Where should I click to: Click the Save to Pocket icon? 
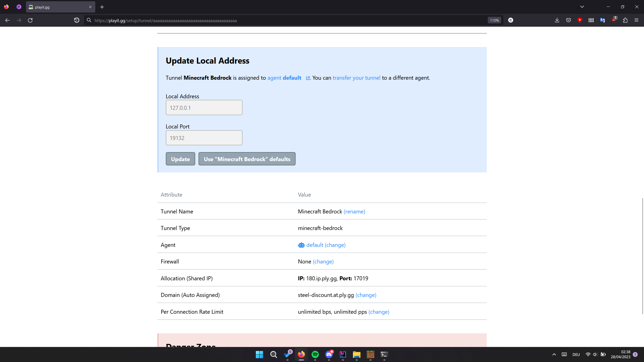point(568,20)
